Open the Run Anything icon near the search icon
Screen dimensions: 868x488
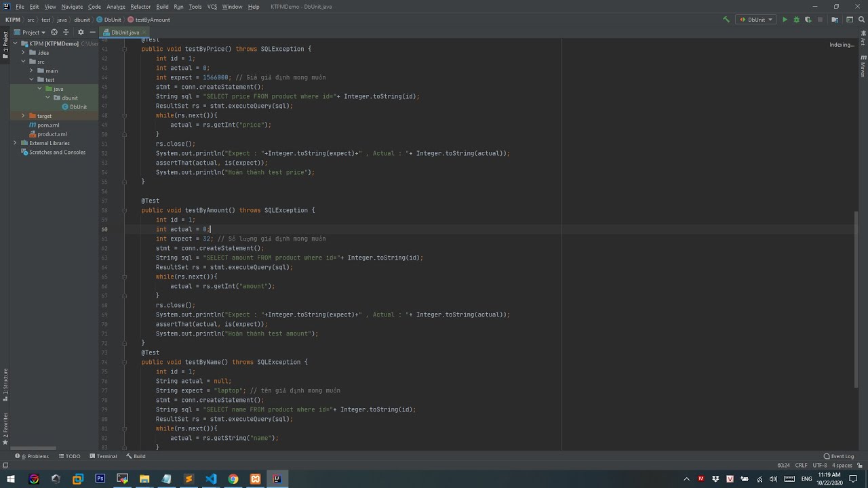tap(848, 20)
